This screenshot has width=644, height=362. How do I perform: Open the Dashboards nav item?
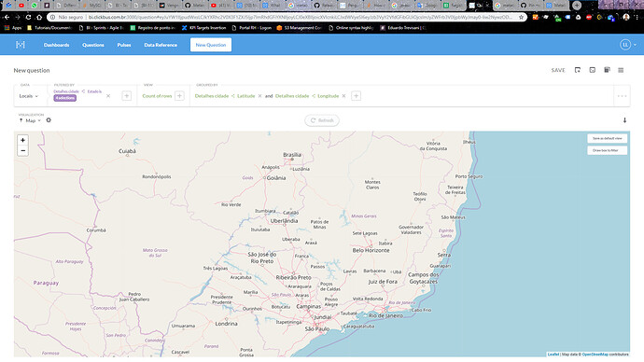[57, 45]
